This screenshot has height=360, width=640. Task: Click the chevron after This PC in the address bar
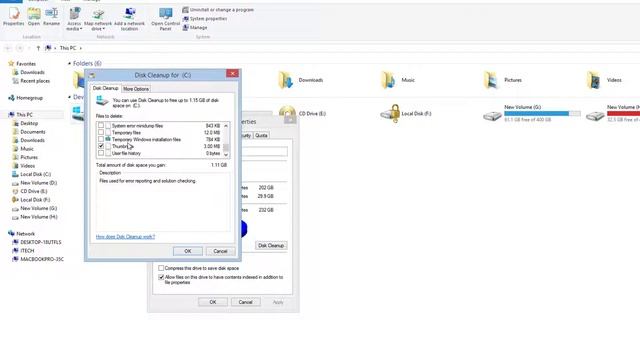tap(80, 48)
